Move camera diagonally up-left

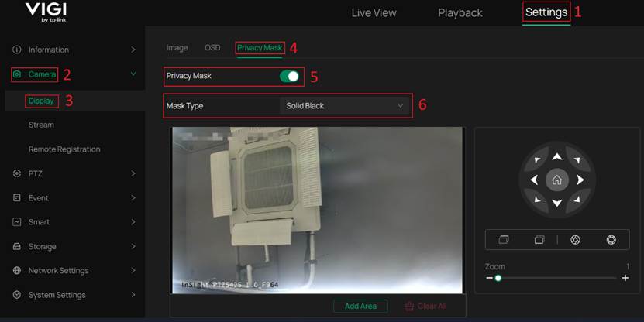(538, 160)
